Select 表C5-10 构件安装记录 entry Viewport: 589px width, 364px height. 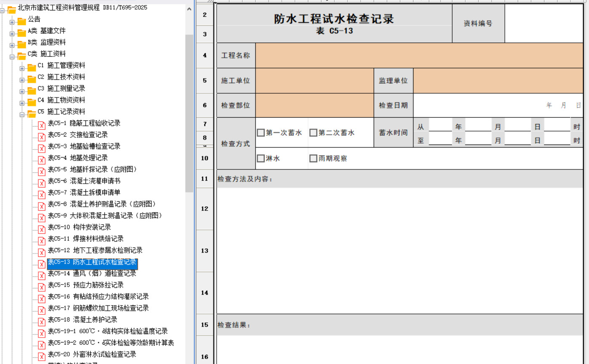79,227
